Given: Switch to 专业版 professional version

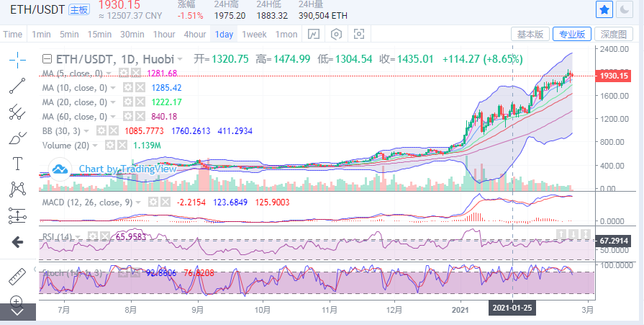Looking at the screenshot, I should pos(572,34).
